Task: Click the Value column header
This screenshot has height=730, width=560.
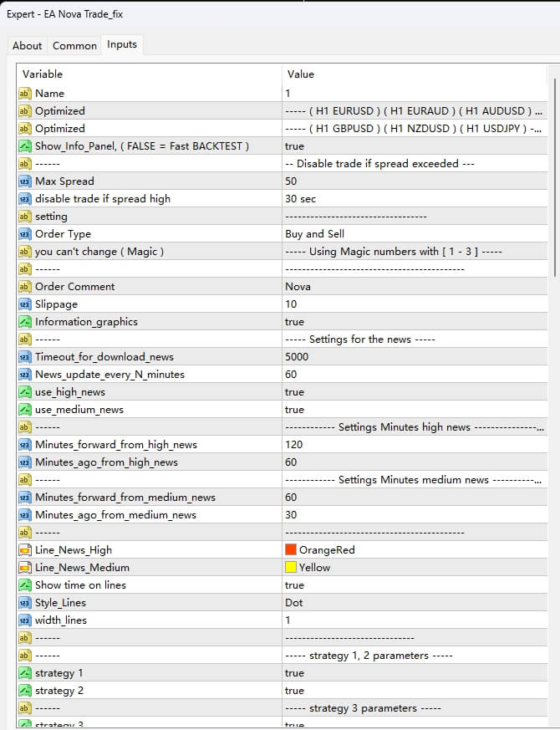Action: [x=300, y=74]
